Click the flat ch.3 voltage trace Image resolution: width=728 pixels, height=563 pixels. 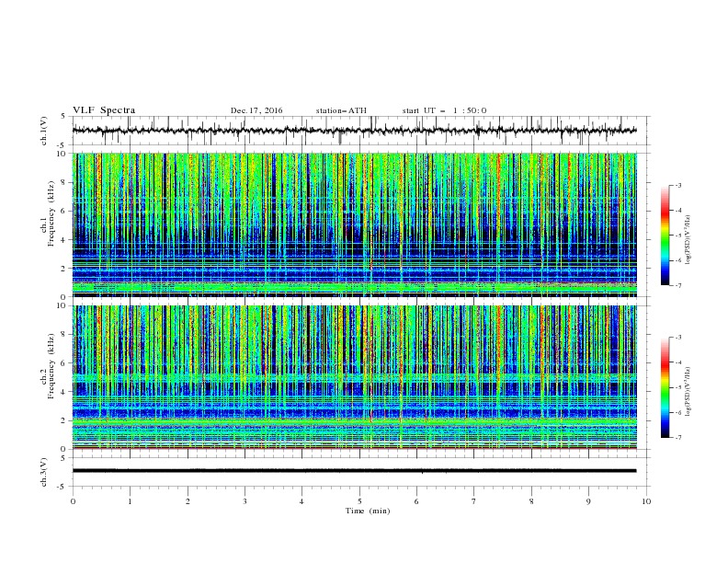coord(354,471)
